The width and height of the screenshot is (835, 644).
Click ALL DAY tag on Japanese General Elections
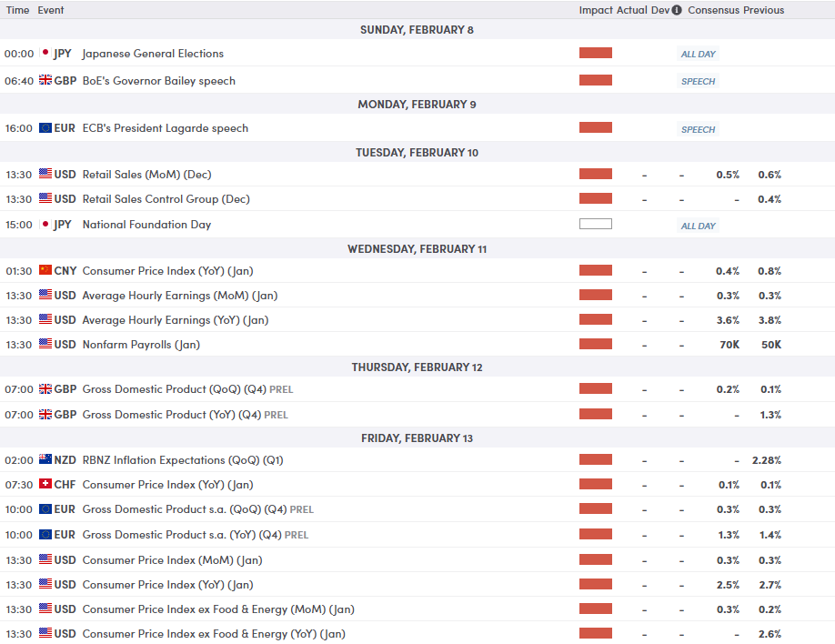click(699, 54)
